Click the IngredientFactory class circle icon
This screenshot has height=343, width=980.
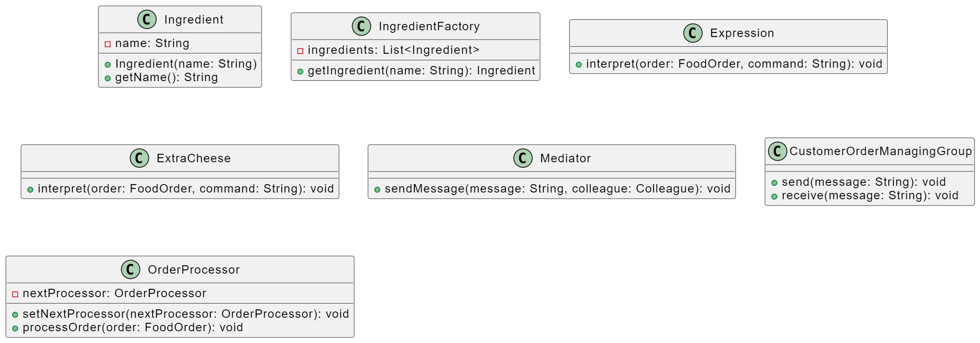coord(361,26)
